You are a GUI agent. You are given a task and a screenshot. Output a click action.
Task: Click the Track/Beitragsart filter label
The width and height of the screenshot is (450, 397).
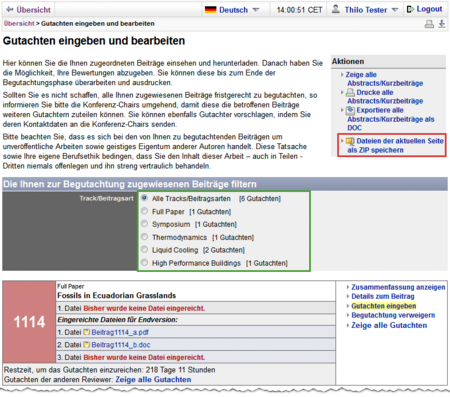pyautogui.click(x=106, y=198)
